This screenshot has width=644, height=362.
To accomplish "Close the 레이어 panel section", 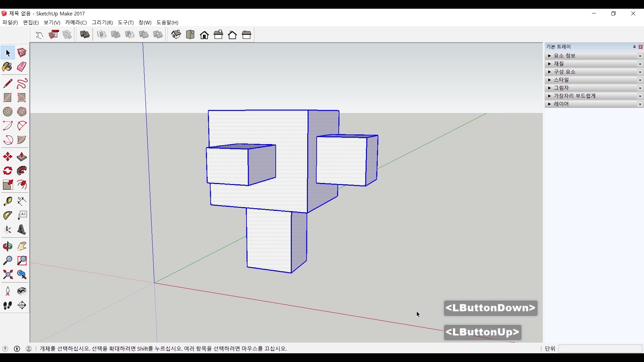I will [x=640, y=104].
